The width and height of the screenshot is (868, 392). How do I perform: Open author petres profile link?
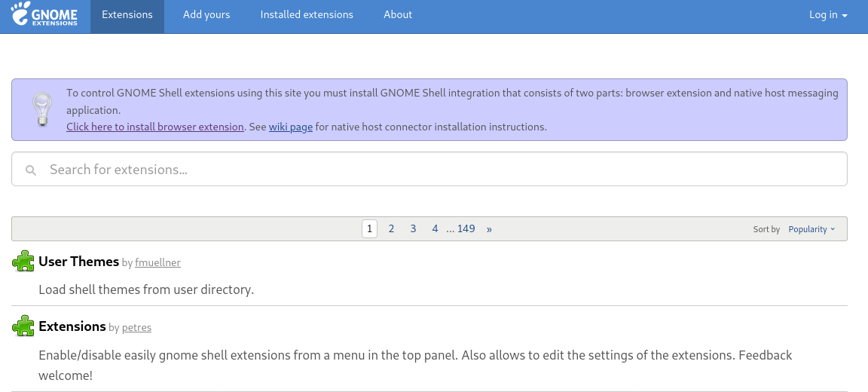click(x=136, y=327)
